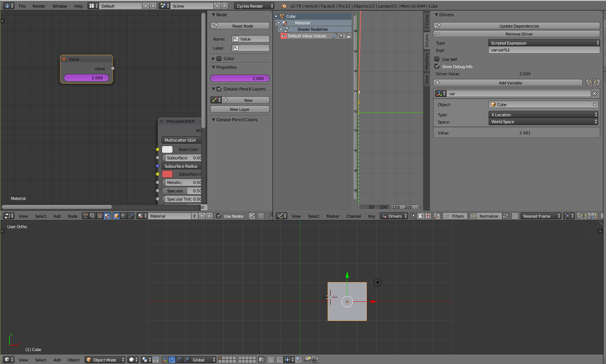Click the ghost onion-skin icon in Graph Editor header
The image size is (606, 364).
pyautogui.click(x=420, y=216)
